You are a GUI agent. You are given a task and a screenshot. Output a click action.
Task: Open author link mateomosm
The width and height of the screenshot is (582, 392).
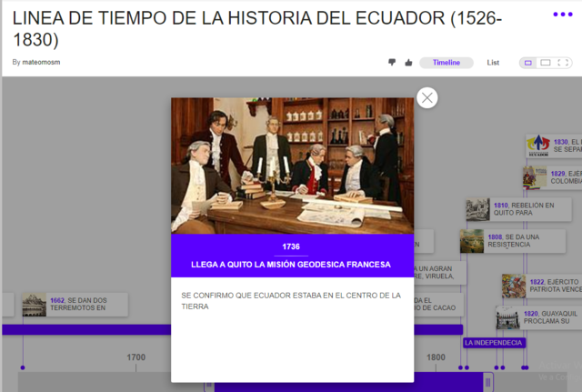click(41, 63)
